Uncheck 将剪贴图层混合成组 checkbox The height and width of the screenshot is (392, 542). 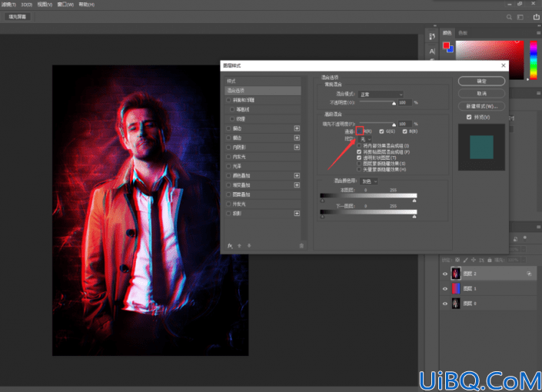[359, 151]
